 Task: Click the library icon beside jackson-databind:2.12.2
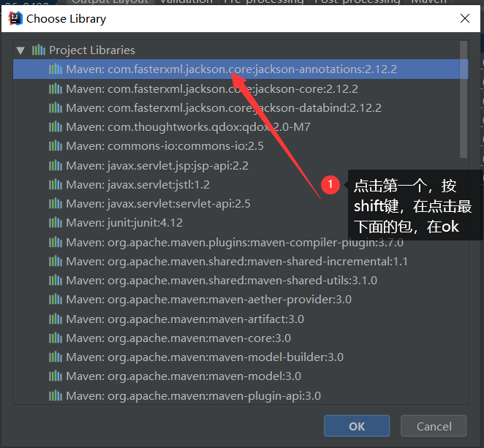[56, 108]
